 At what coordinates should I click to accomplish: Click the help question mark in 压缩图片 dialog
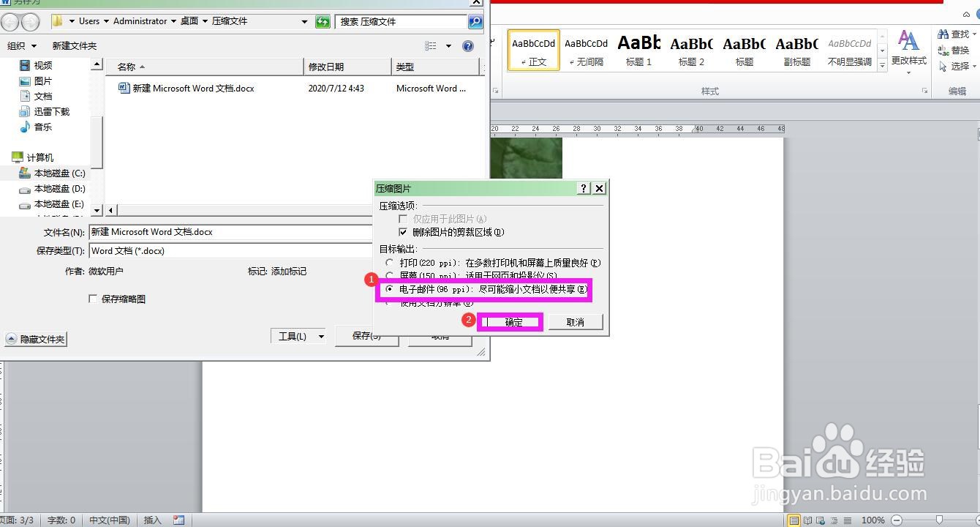click(584, 188)
